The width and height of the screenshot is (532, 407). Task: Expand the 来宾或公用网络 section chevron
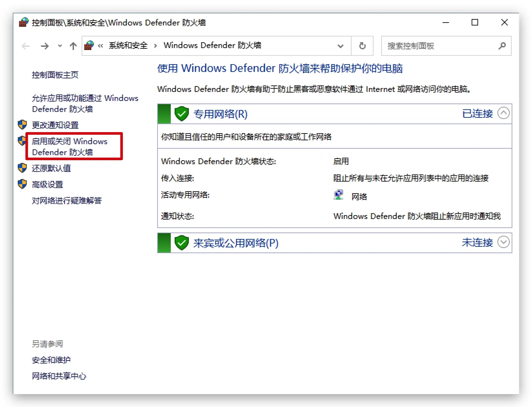tap(504, 242)
